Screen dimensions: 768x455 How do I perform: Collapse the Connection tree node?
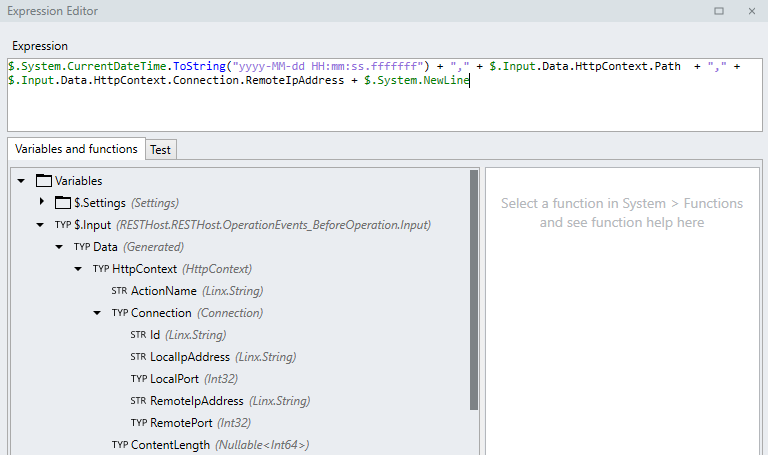[97, 313]
